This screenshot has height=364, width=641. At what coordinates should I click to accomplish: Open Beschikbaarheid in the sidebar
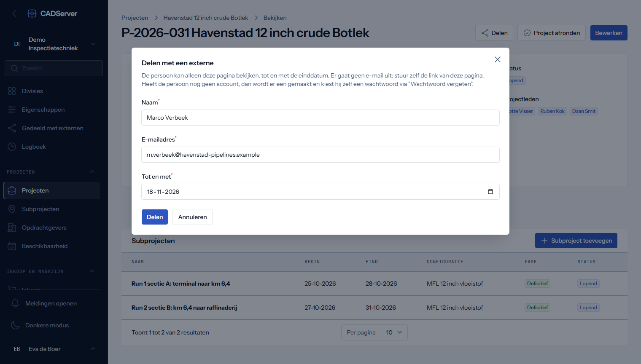[51, 246]
